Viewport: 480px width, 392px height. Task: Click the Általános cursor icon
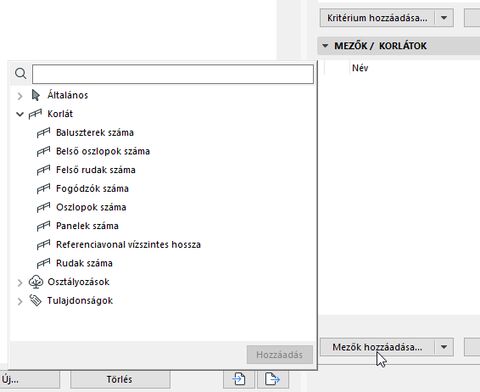pos(35,95)
